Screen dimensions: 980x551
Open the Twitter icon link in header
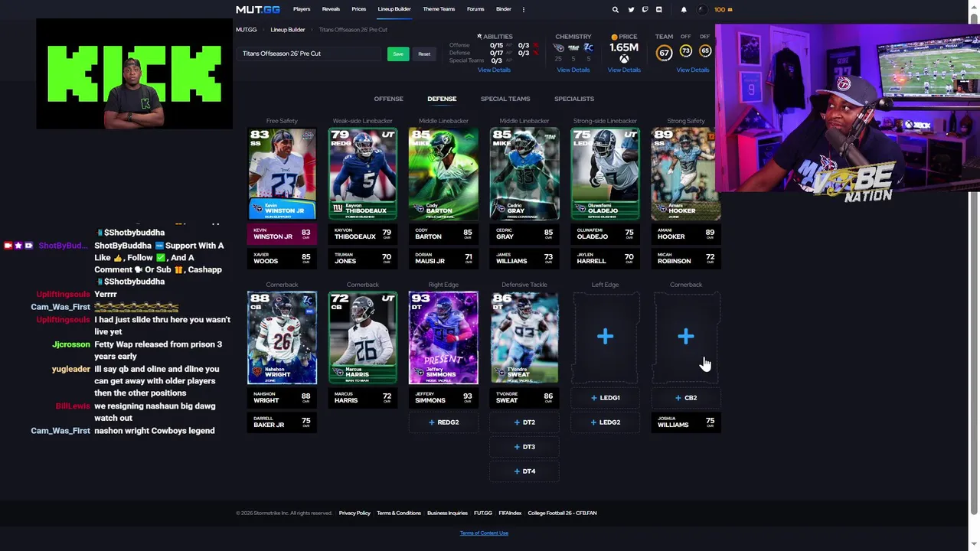[x=631, y=9]
